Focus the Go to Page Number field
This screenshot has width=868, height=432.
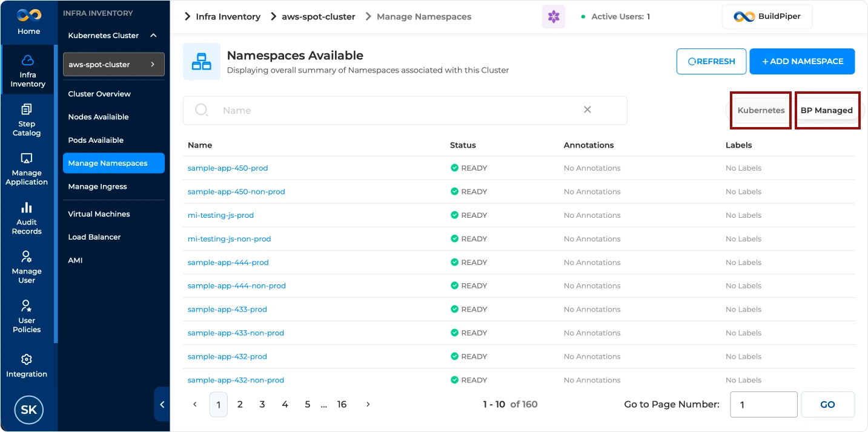click(763, 404)
